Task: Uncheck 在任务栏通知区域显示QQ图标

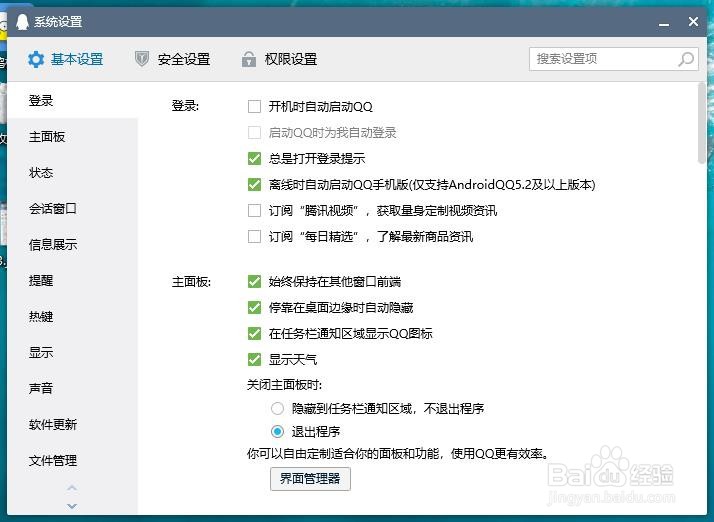Action: [254, 333]
